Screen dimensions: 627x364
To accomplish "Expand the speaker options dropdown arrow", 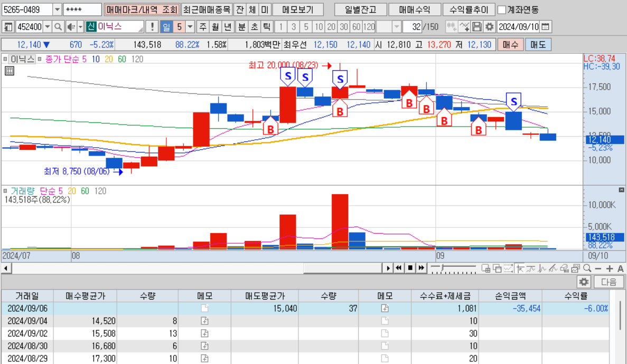I will pyautogui.click(x=80, y=27).
